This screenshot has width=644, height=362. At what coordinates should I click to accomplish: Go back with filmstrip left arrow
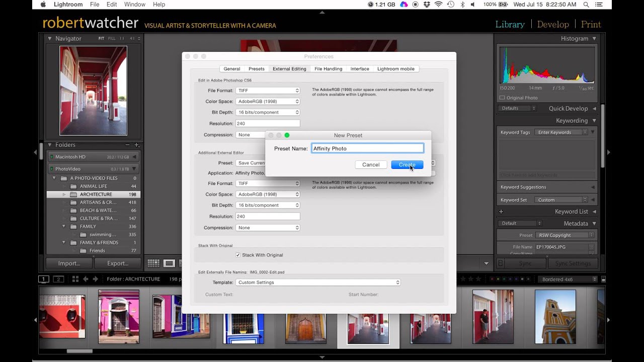(x=86, y=279)
